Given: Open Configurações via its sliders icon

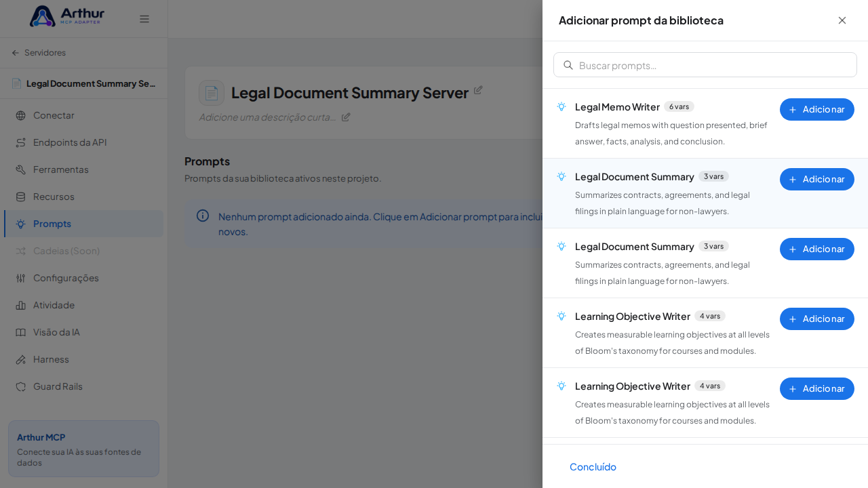Looking at the screenshot, I should (20, 278).
